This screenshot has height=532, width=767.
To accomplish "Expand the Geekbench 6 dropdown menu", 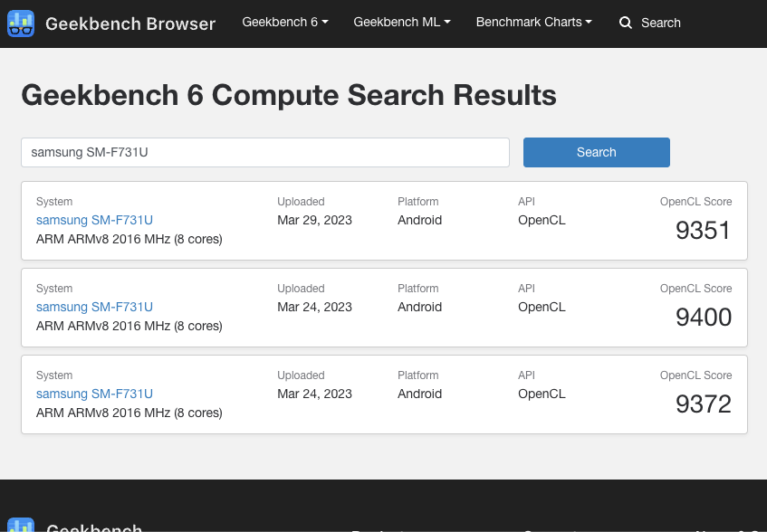I will click(285, 22).
